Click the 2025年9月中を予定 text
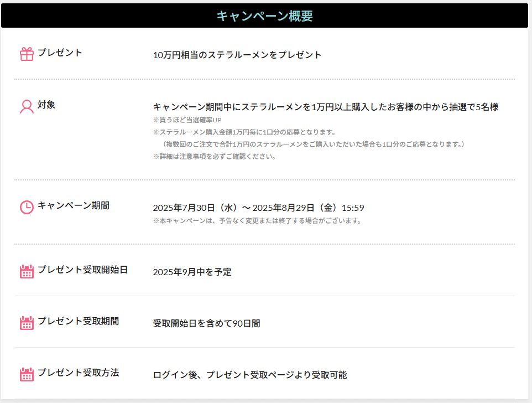Viewport: 532px width, 403px height. pyautogui.click(x=192, y=272)
